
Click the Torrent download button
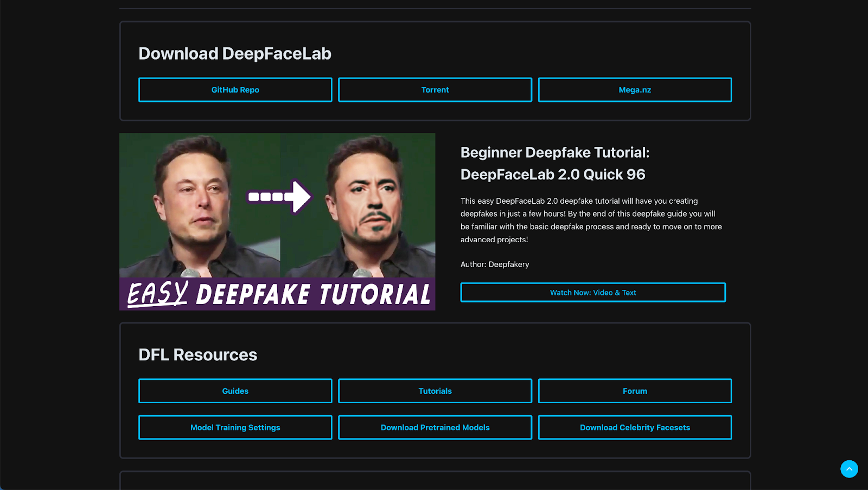(435, 89)
